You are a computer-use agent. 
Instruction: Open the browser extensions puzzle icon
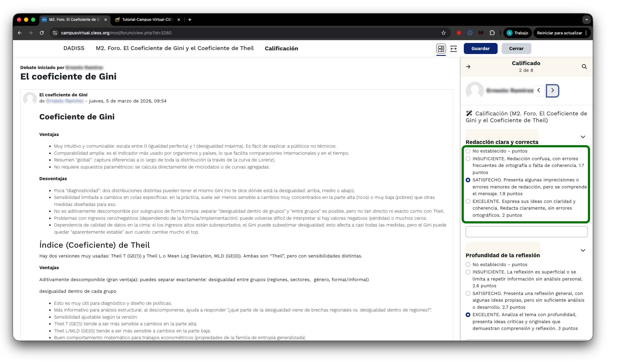pos(492,33)
